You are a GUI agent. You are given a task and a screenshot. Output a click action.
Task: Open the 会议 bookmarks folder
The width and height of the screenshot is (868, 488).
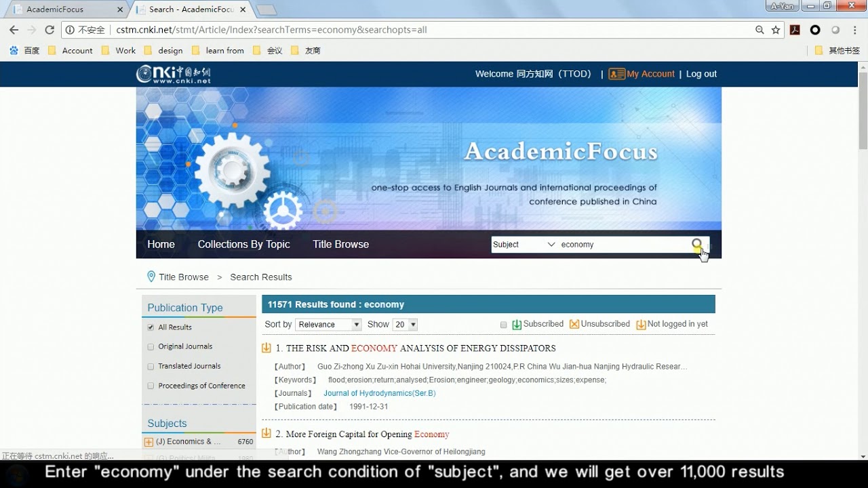point(268,50)
